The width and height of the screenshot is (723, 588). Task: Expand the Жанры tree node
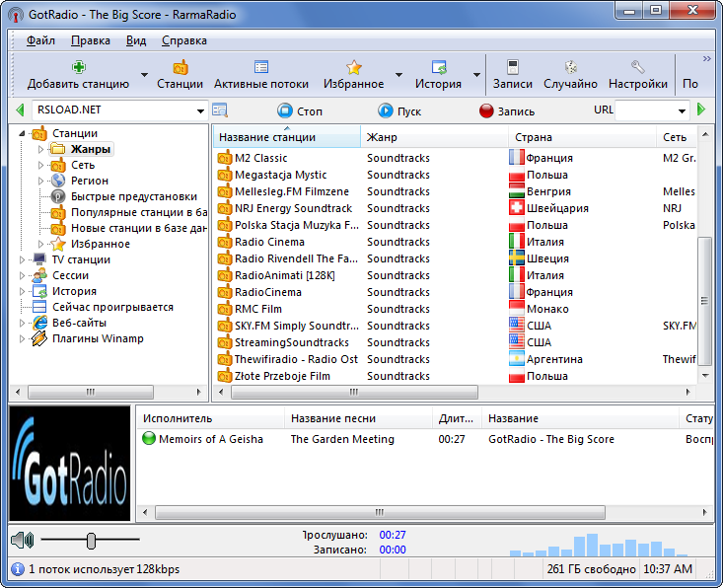click(x=40, y=149)
